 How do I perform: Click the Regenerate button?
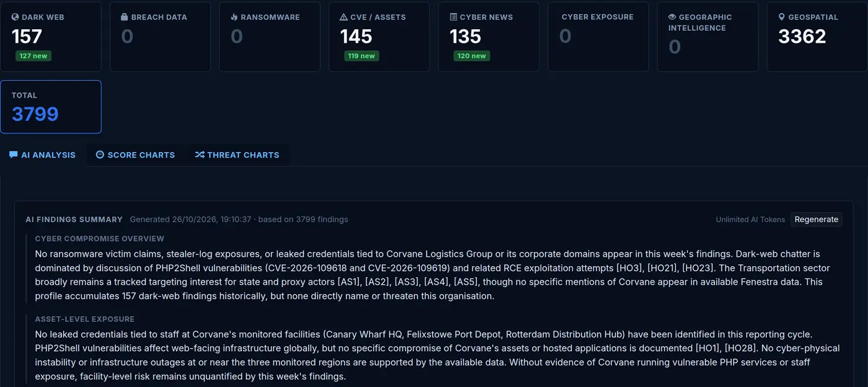click(817, 220)
